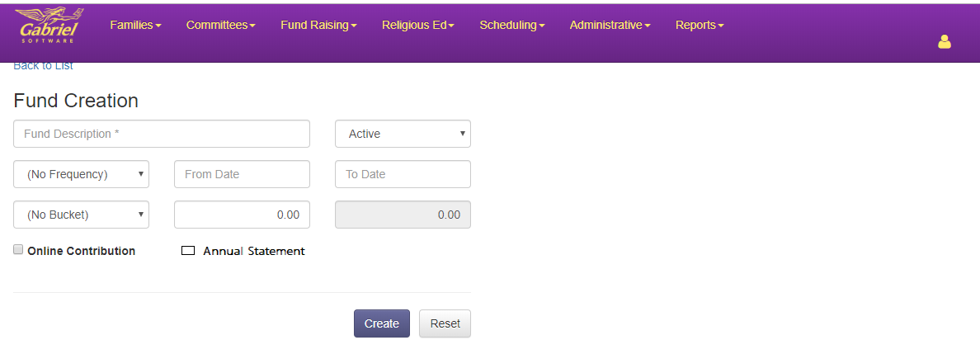Click the To Date field
This screenshot has width=980, height=354.
pos(403,174)
